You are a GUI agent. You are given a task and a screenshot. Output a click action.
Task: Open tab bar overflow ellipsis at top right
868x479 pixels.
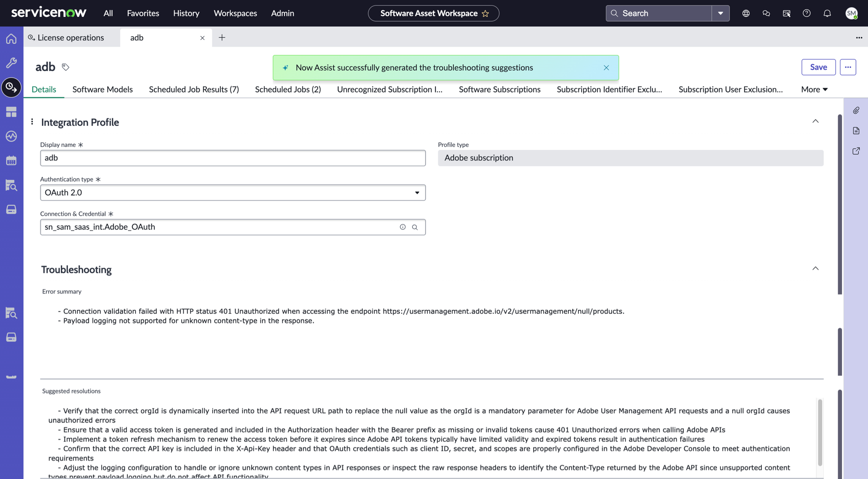(859, 38)
